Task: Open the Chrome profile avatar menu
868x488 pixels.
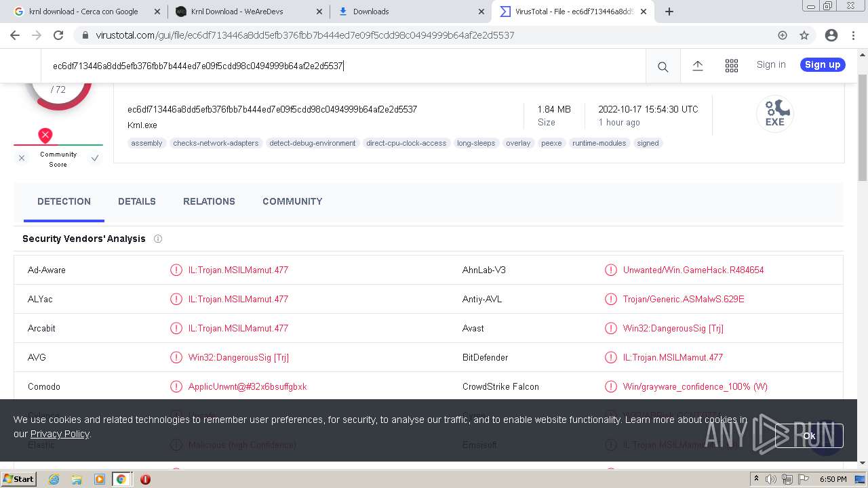Action: coord(831,35)
